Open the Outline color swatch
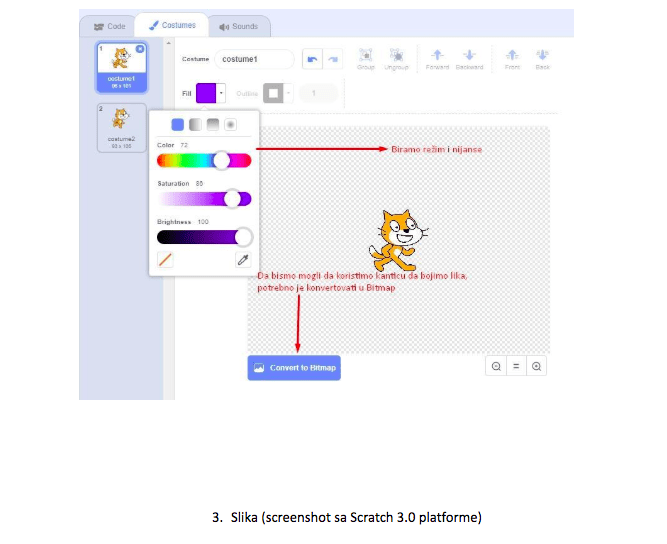This screenshot has width=667, height=544. tap(273, 93)
